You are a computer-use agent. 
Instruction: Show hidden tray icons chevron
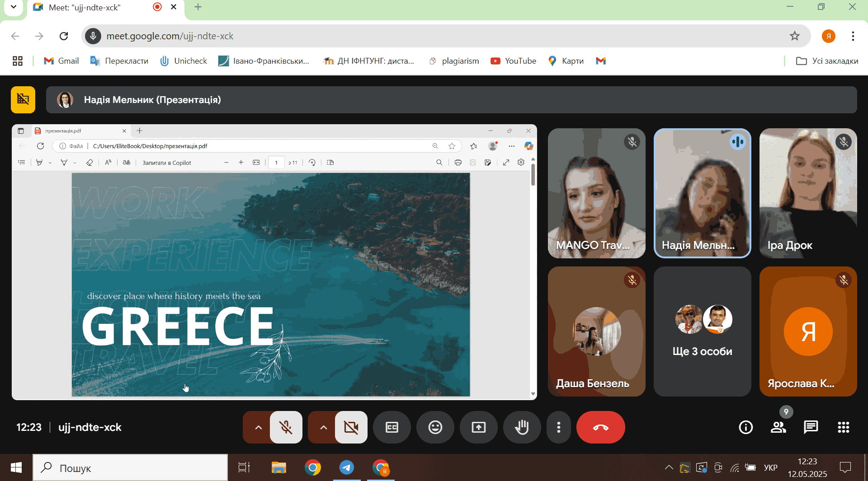[x=669, y=468]
